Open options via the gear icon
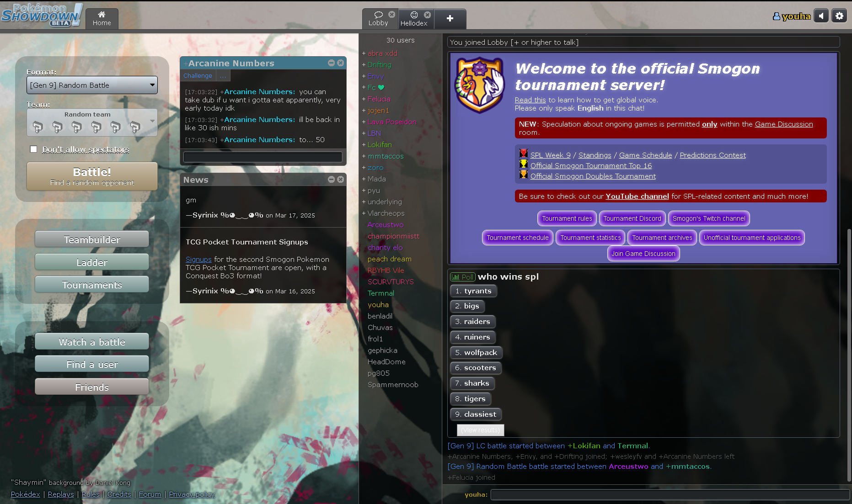852x504 pixels. (x=839, y=16)
